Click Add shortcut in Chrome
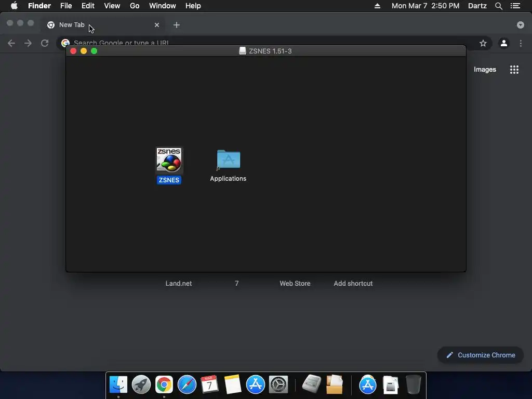 tap(353, 283)
